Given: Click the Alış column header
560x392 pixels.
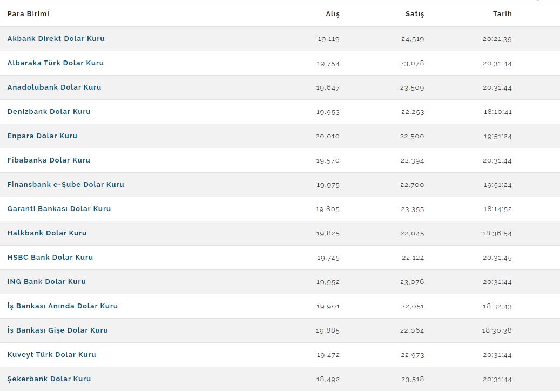Looking at the screenshot, I should 333,14.
